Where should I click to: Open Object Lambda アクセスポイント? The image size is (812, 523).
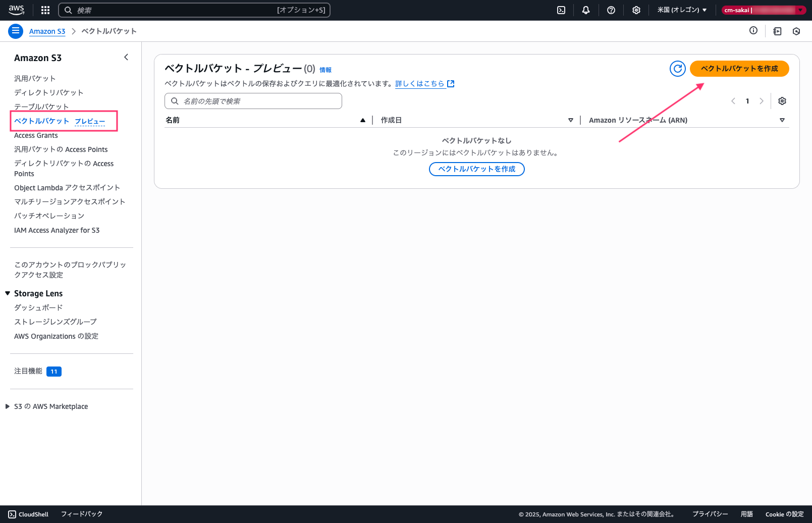[67, 188]
